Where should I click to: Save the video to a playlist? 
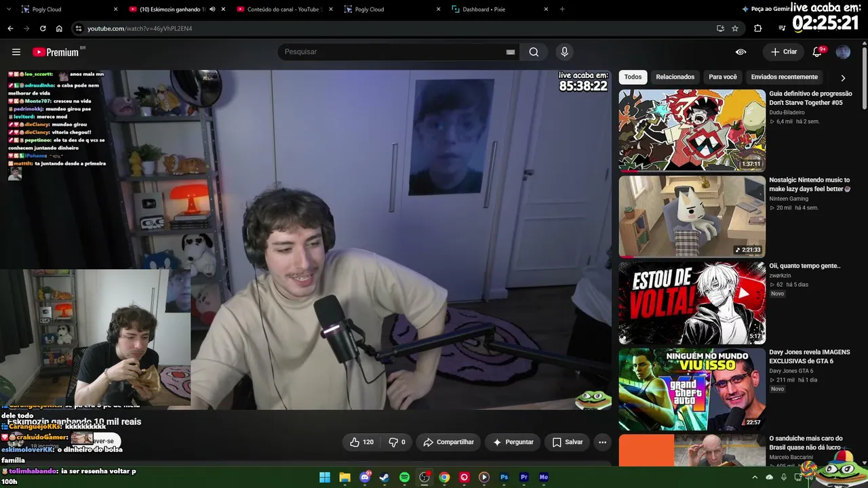[568, 442]
